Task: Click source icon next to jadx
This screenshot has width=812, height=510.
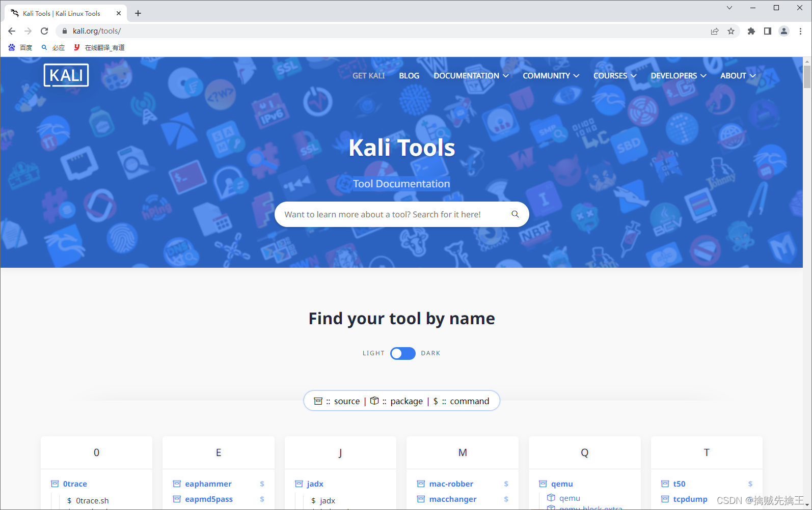Action: coord(299,484)
